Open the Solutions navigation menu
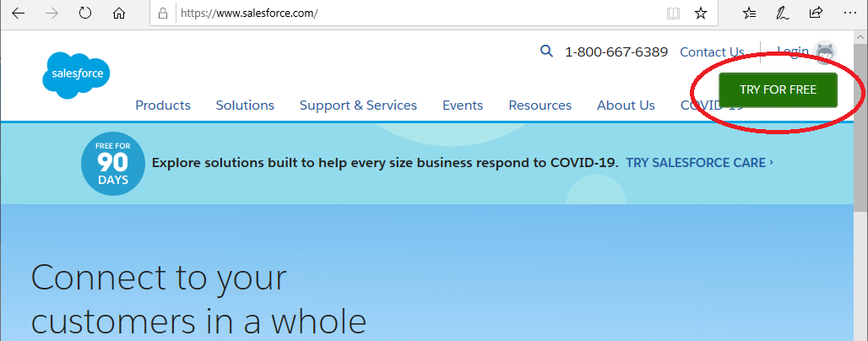The image size is (868, 341). point(245,106)
